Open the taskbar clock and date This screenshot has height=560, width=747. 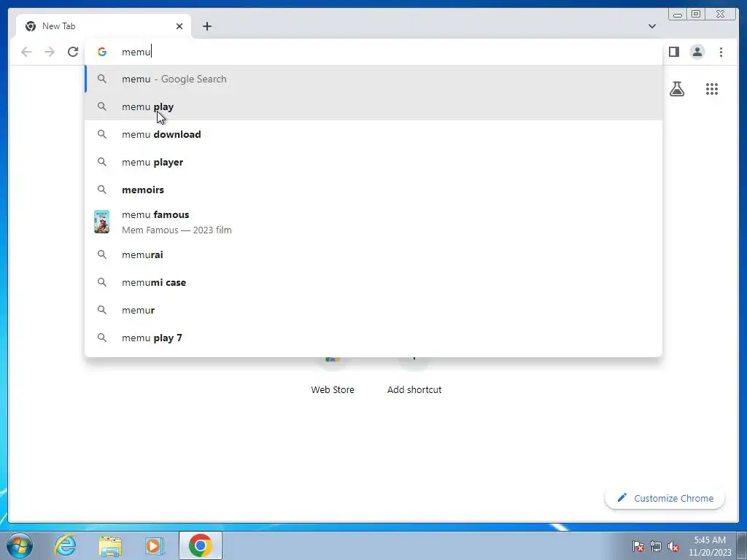(x=710, y=546)
